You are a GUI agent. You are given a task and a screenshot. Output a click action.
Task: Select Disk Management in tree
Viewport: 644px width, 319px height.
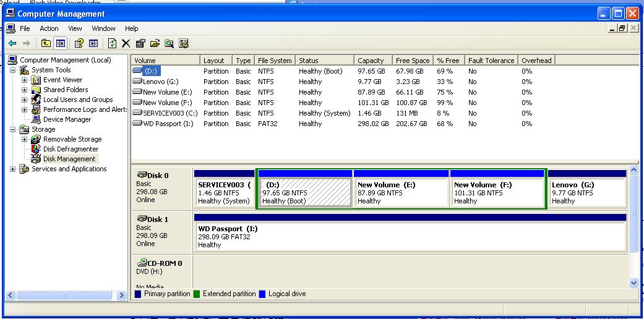click(69, 159)
